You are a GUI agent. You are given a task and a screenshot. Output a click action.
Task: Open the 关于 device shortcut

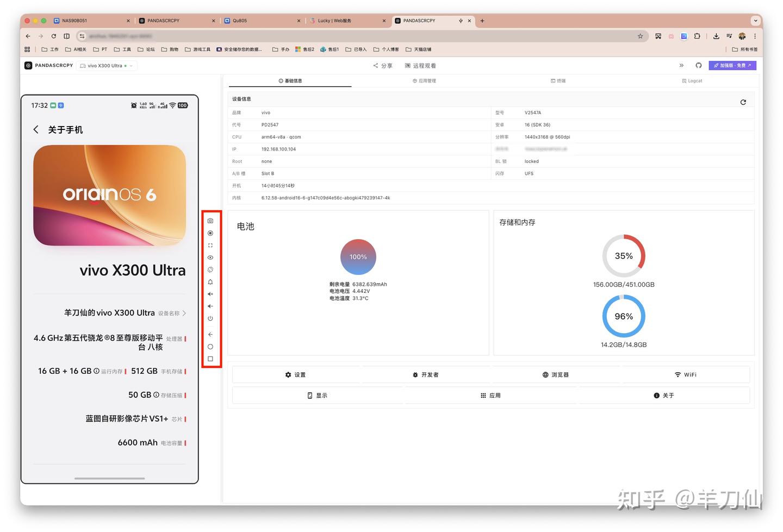click(x=664, y=395)
